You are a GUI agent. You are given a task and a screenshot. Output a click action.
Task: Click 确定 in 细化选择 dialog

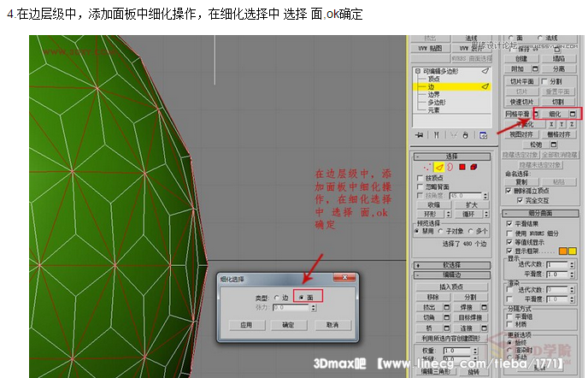288,325
